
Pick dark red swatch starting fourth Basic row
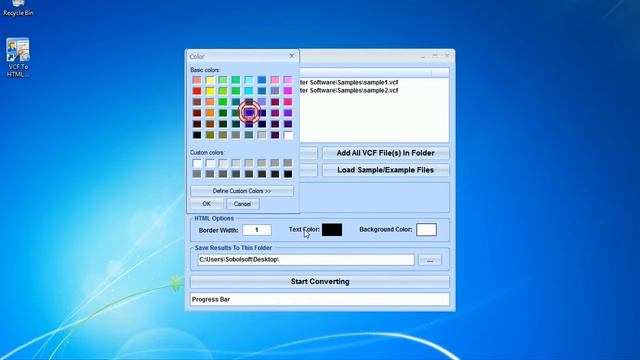tap(197, 113)
